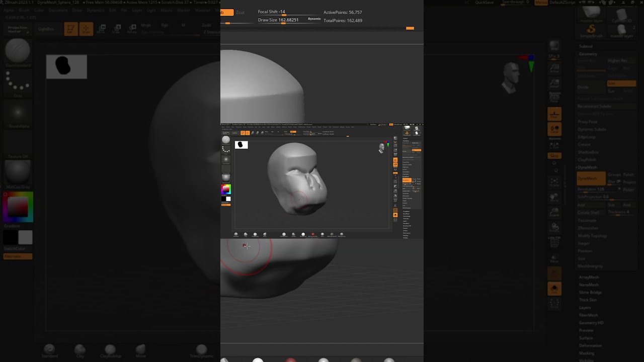
Task: Open the Material menu
Action: point(202,10)
